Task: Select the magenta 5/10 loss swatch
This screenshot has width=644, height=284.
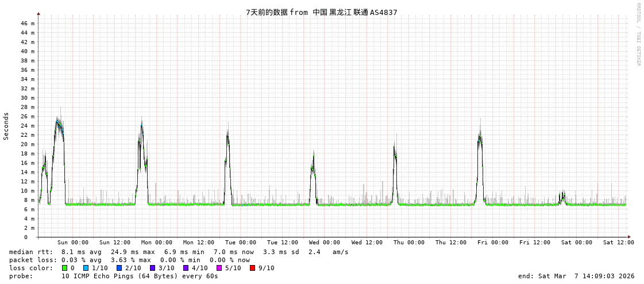Action: coord(219,268)
